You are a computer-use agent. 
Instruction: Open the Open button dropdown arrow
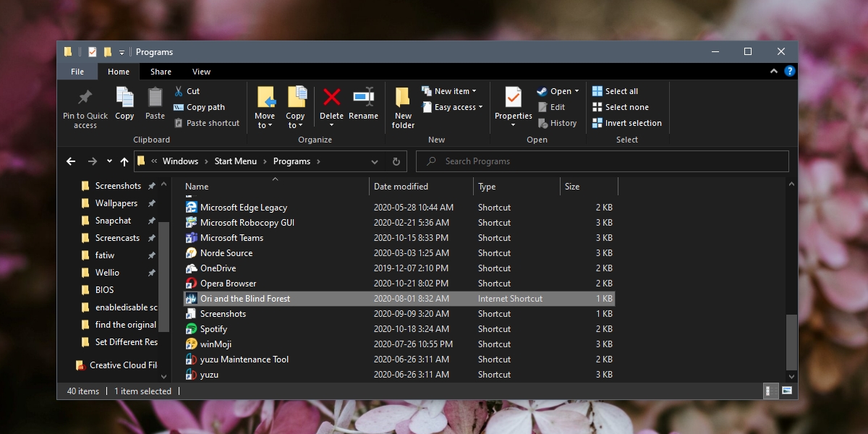point(576,91)
